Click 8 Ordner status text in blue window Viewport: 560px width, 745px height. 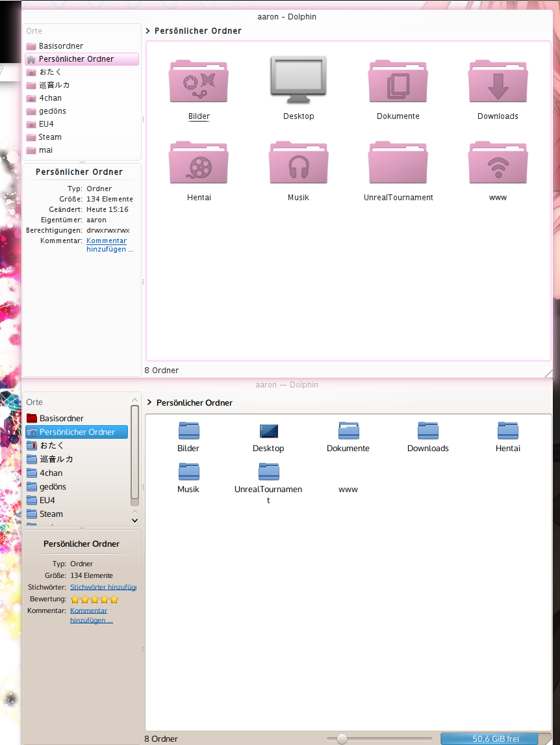(161, 738)
